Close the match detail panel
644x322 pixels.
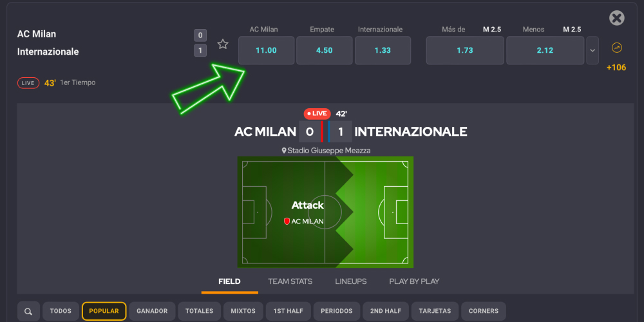pos(617,18)
